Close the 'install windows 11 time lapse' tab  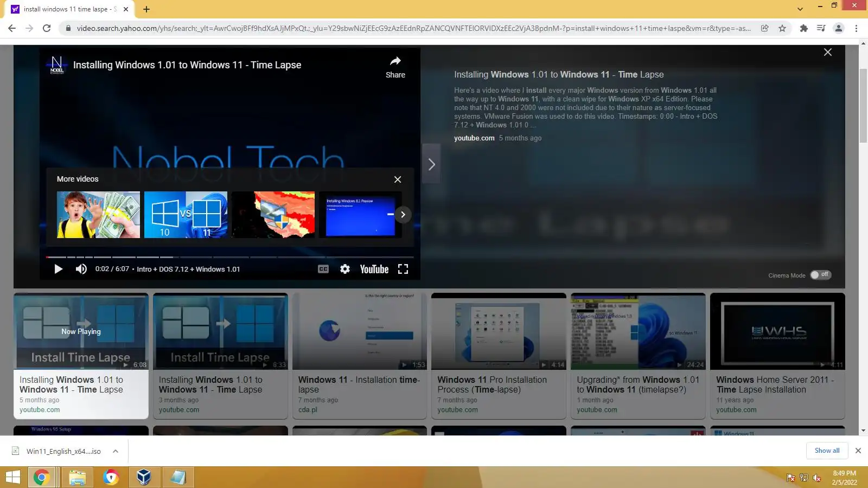click(x=126, y=9)
